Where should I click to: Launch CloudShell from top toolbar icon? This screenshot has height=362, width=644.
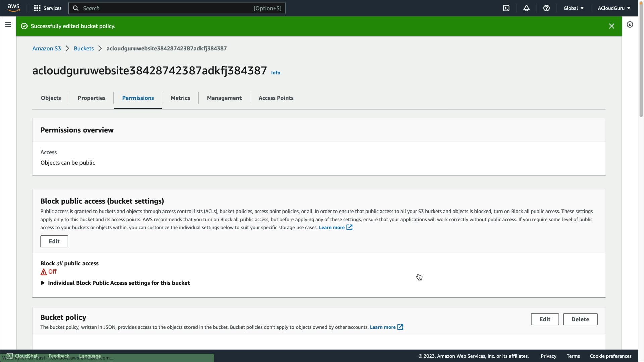coord(506,8)
